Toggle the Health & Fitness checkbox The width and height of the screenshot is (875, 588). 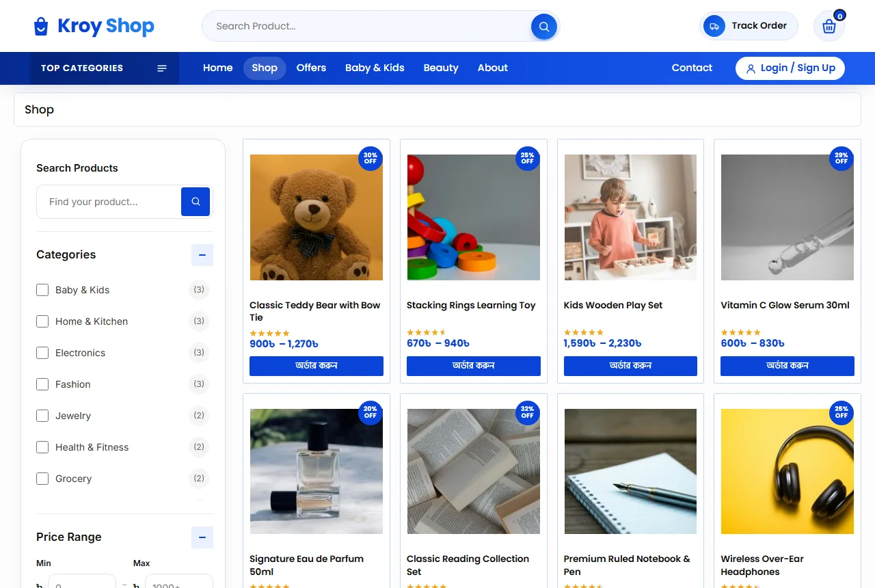(x=42, y=447)
